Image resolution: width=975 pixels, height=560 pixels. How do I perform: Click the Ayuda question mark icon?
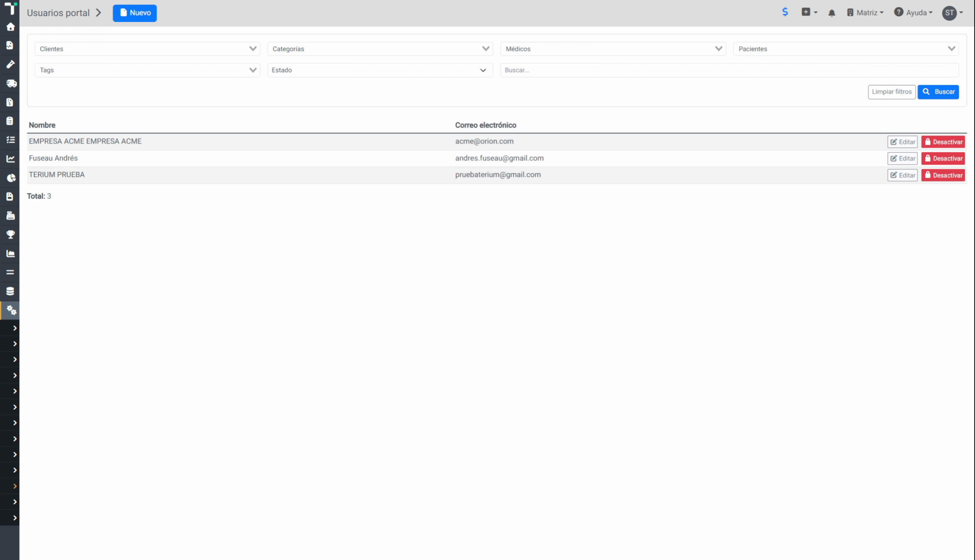898,12
